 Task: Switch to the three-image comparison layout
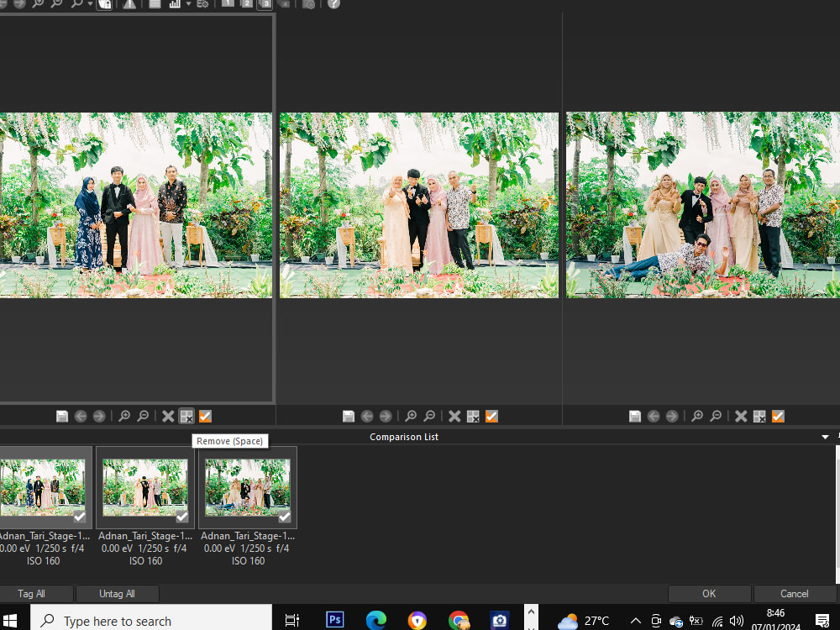tap(265, 4)
